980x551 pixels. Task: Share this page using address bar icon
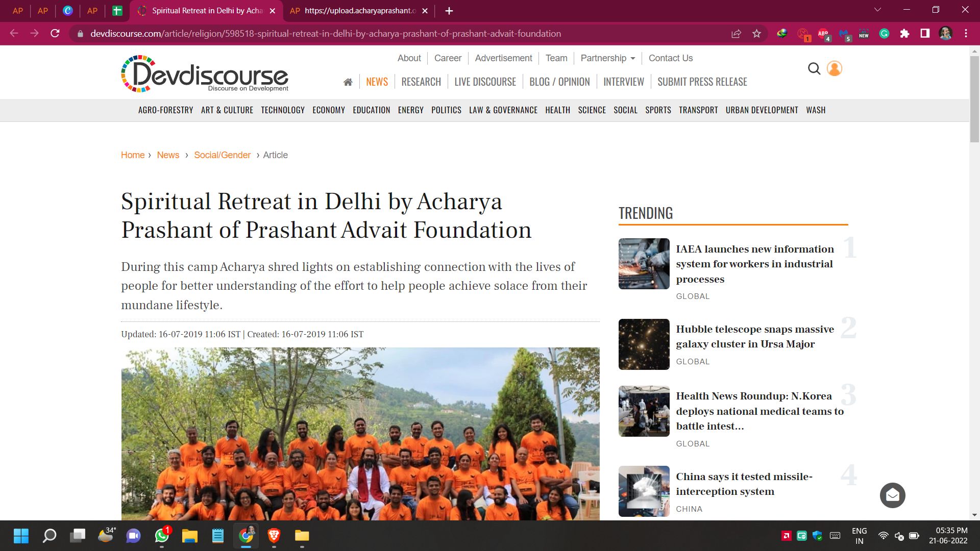pos(736,34)
